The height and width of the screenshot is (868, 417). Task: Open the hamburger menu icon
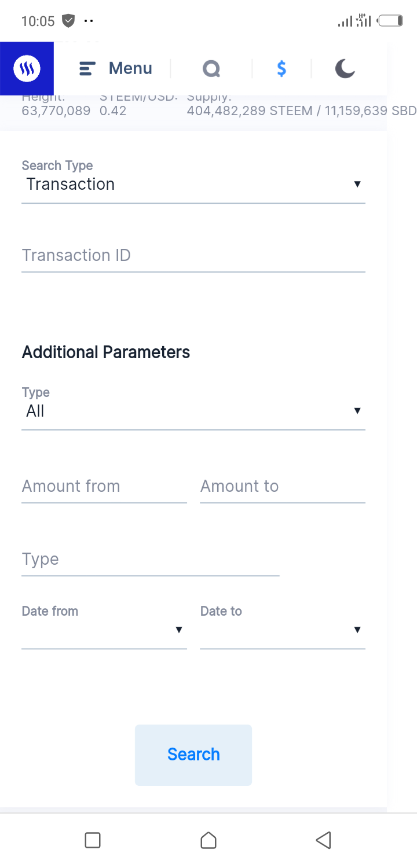(87, 69)
